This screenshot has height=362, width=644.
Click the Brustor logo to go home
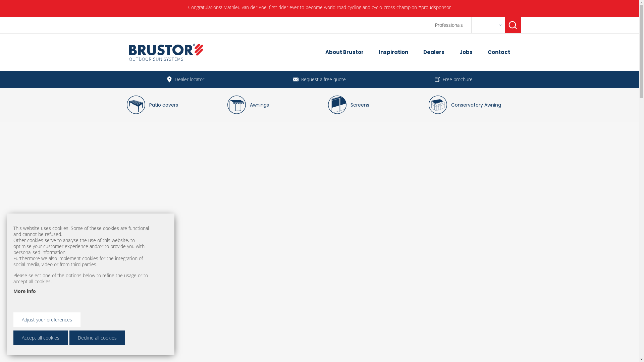click(166, 52)
